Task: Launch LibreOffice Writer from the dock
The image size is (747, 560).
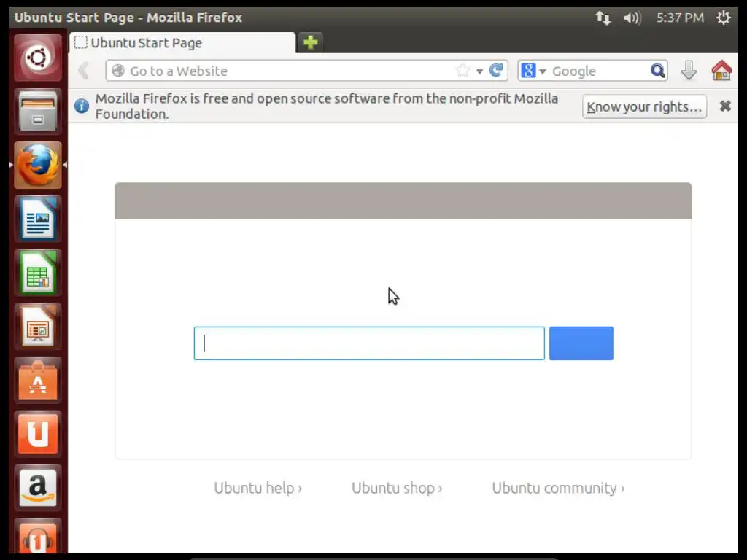Action: pyautogui.click(x=38, y=219)
